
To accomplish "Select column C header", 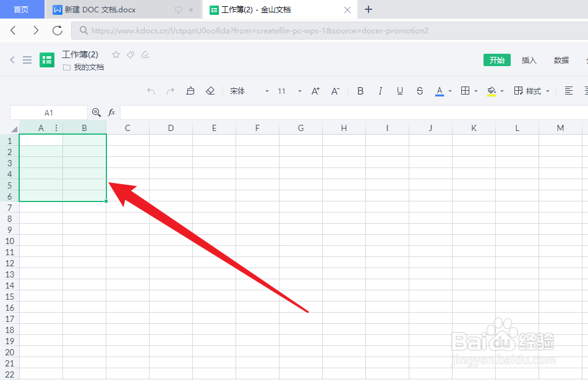I will [x=127, y=128].
